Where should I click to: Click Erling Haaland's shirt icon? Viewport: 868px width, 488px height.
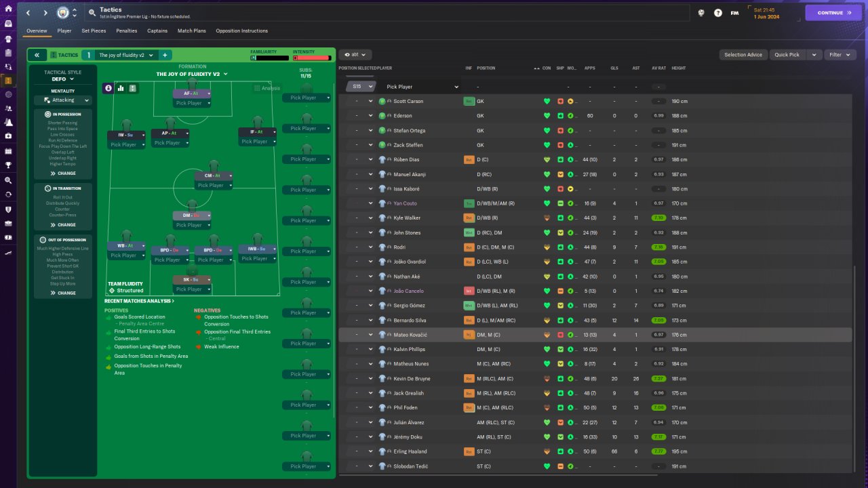click(382, 451)
